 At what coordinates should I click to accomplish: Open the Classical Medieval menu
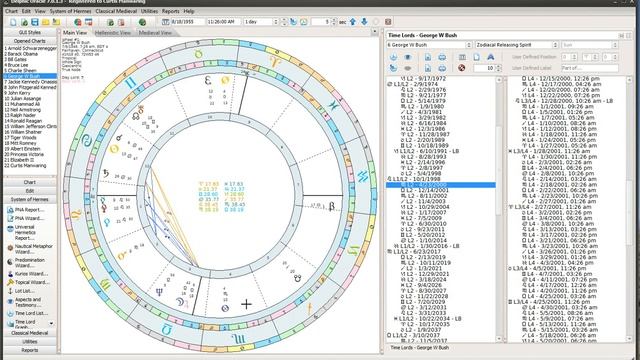(x=116, y=11)
